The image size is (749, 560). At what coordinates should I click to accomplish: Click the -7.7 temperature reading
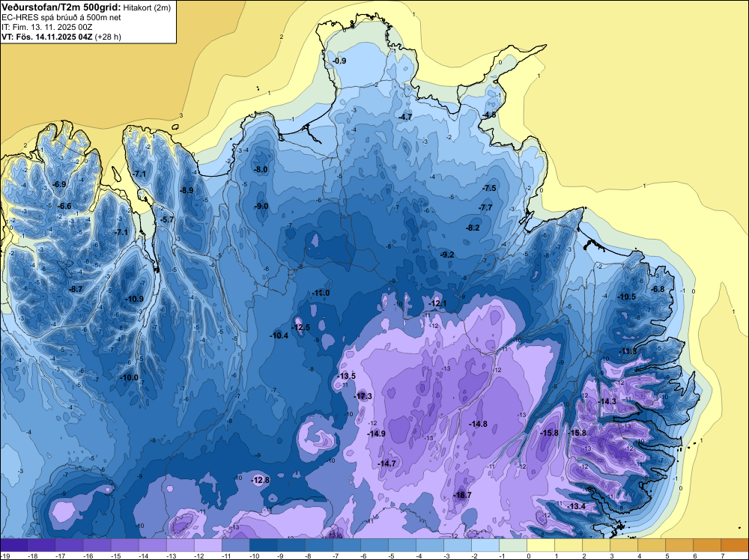(x=485, y=207)
